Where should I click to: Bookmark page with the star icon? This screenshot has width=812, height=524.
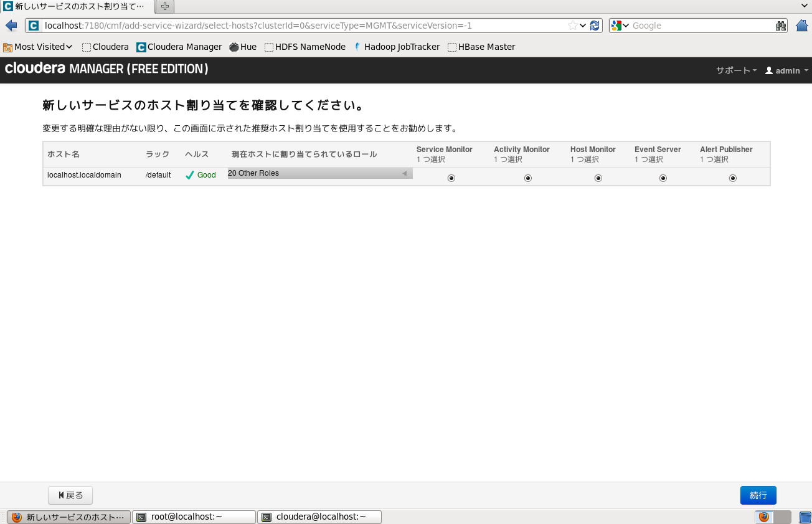tap(573, 26)
